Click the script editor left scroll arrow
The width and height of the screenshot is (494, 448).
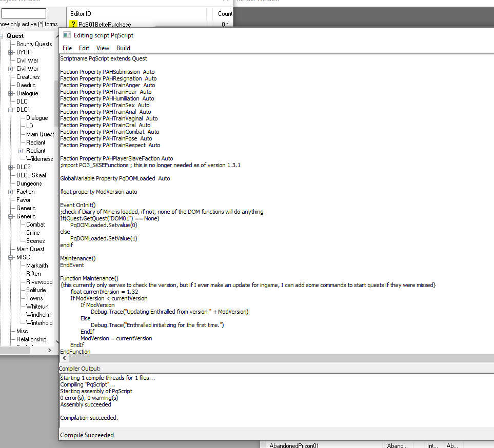[x=64, y=358]
